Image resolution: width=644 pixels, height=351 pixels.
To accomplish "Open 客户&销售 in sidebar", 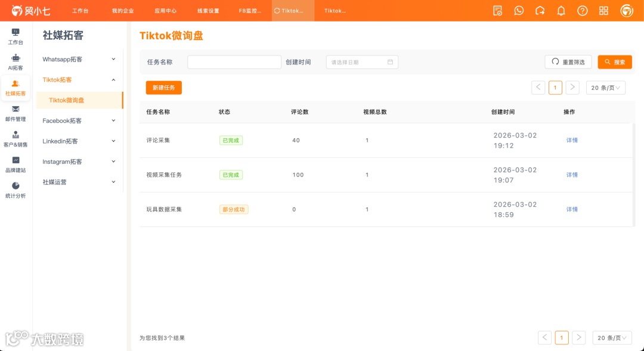I will [16, 139].
